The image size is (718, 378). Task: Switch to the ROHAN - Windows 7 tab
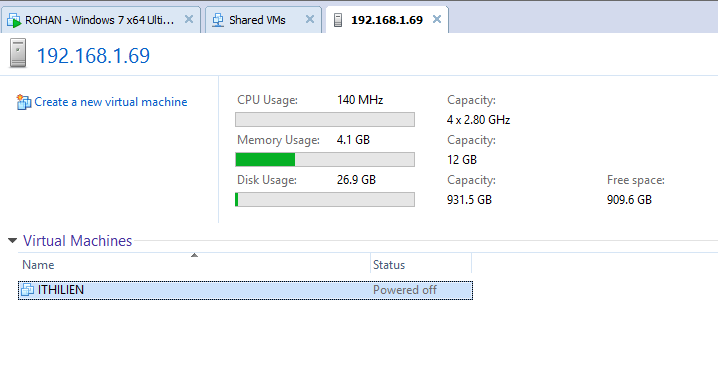point(100,20)
